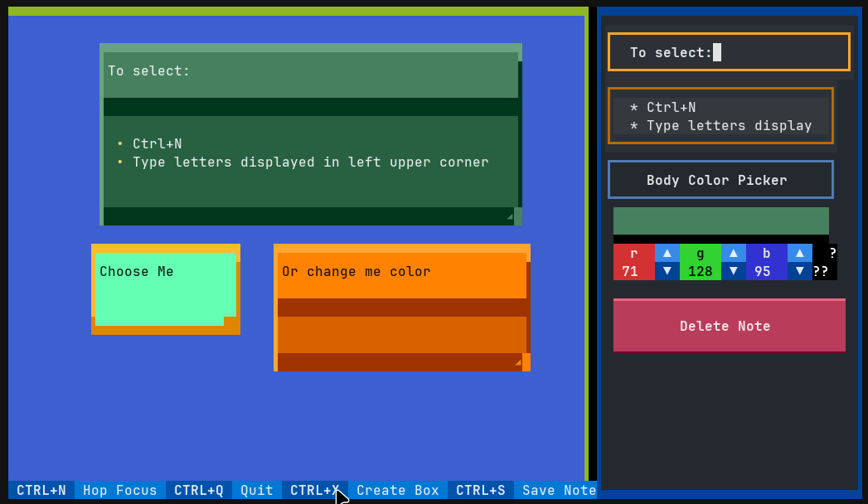The width and height of the screenshot is (868, 504).
Task: Click Quit in the bottom bar
Action: (255, 490)
